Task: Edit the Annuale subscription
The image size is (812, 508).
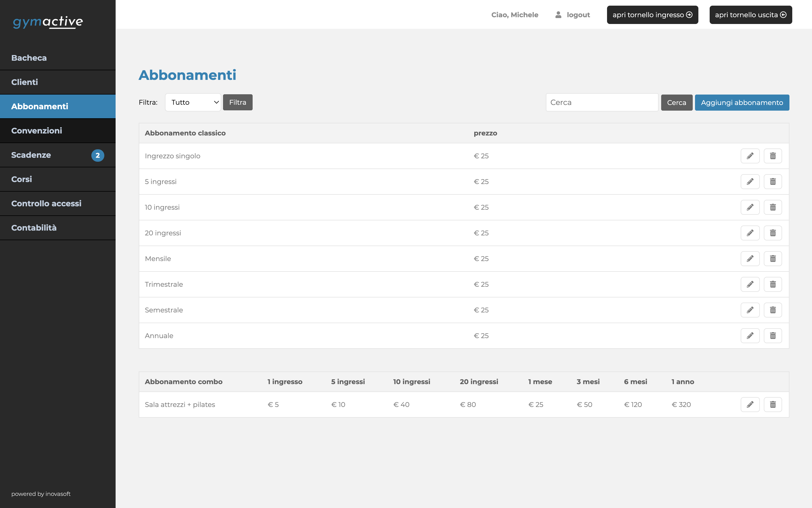Action: click(750, 336)
